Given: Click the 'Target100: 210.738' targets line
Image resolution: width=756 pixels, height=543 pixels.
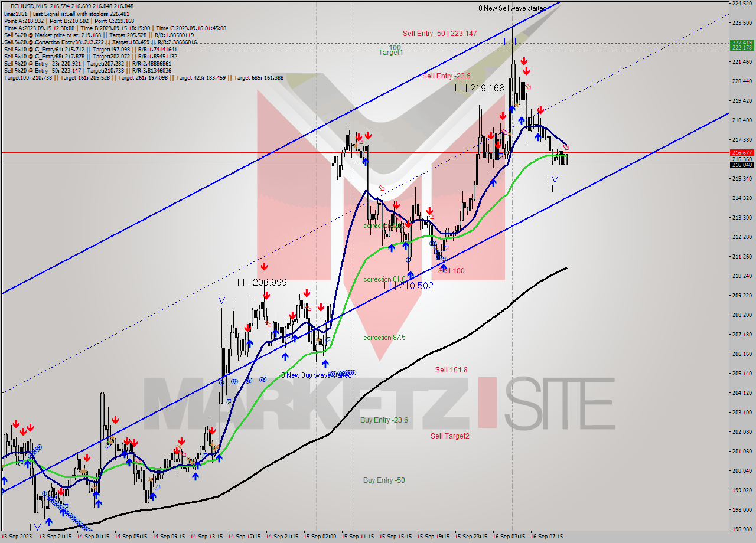Looking at the screenshot, I should pos(144,77).
